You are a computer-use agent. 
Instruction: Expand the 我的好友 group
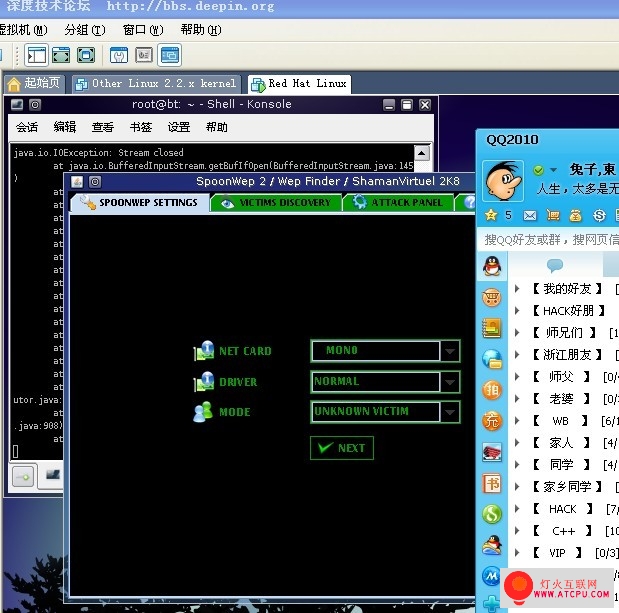[x=517, y=289]
